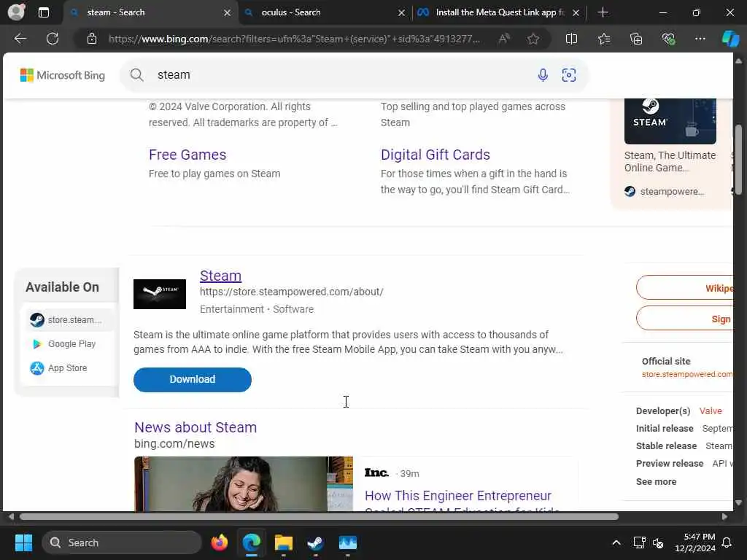747x560 pixels.
Task: Open notifications bell in tray
Action: pos(727,542)
